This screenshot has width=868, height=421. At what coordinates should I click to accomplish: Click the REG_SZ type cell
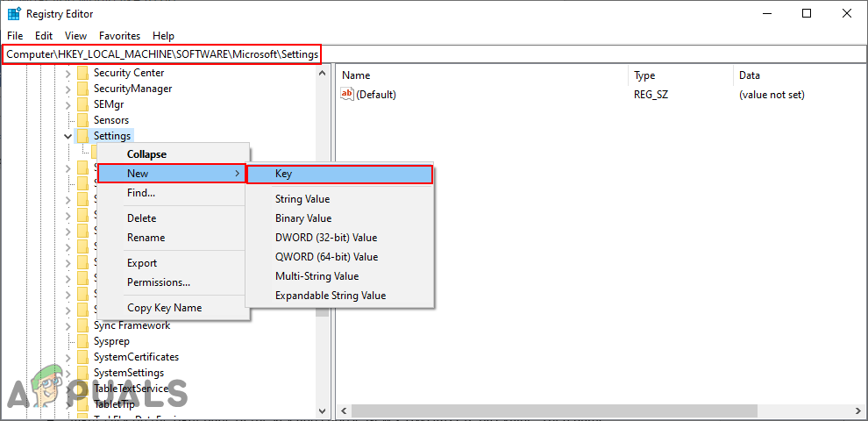click(x=651, y=95)
